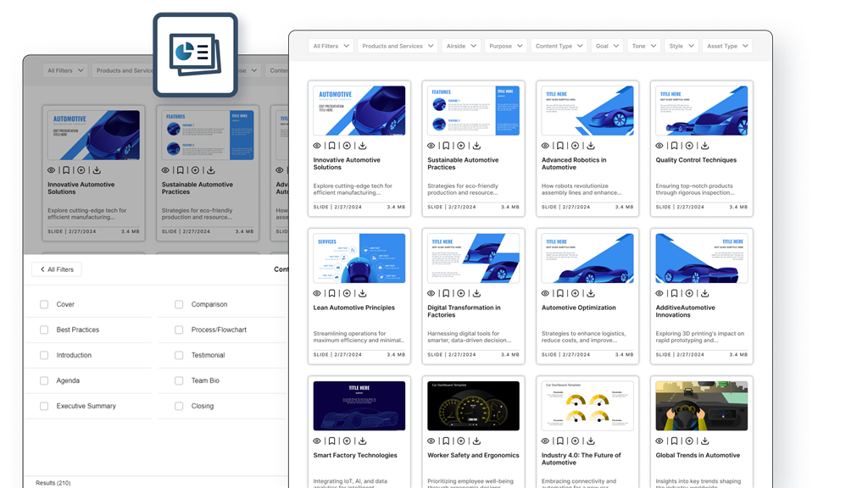Open the Tone filter dropdown
This screenshot has width=868, height=488.
(644, 46)
